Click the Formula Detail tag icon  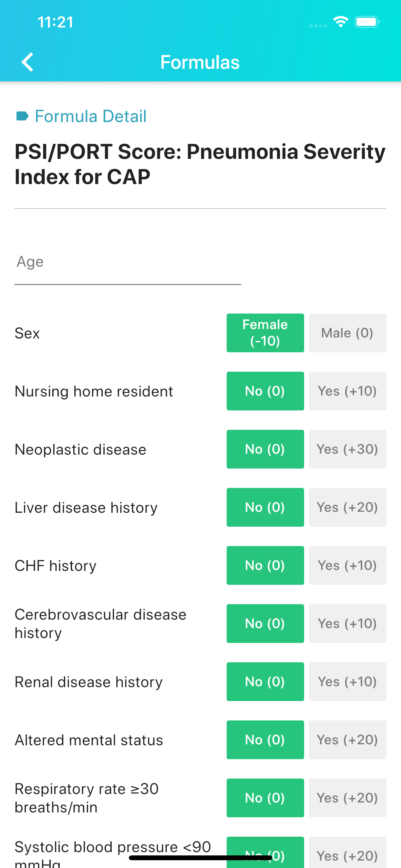click(x=22, y=116)
